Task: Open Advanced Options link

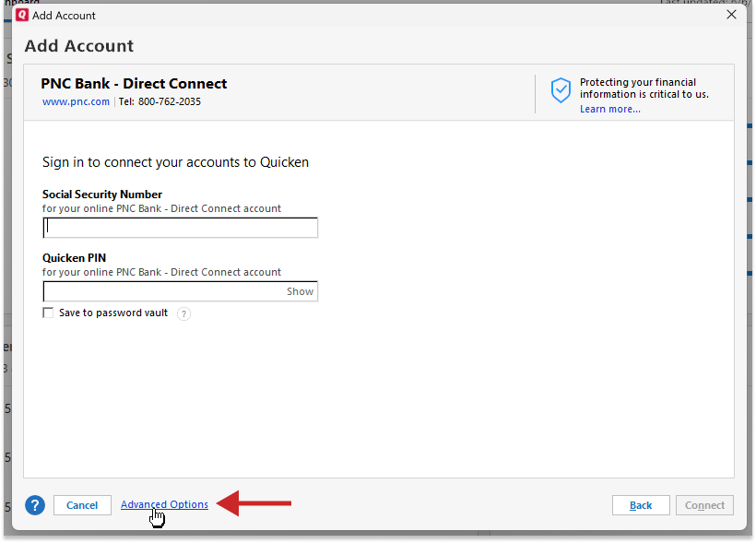Action: (164, 504)
